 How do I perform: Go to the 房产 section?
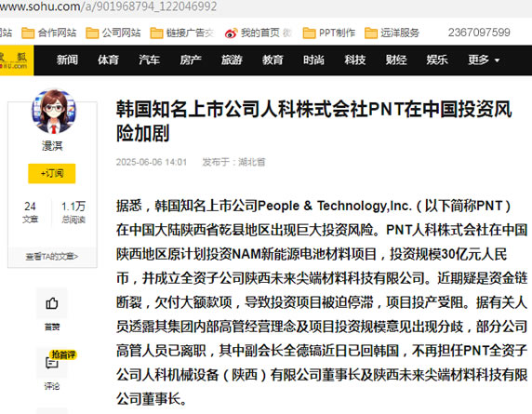point(191,60)
